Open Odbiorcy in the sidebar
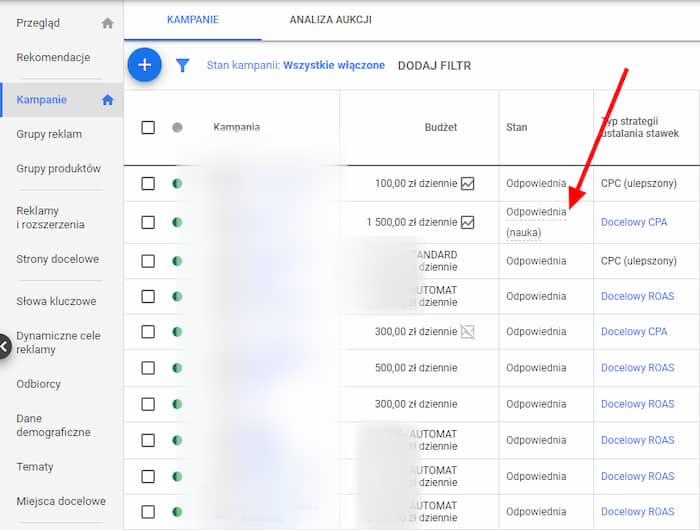 [x=38, y=384]
